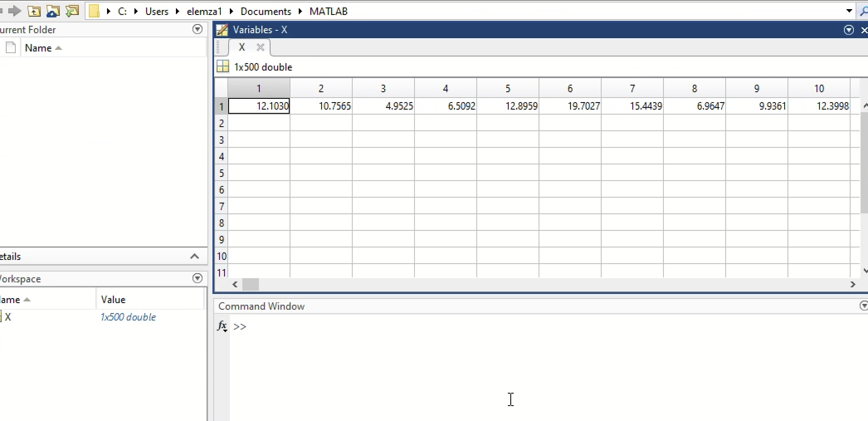Click the Command Window prompt input
868x421 pixels.
(548, 326)
